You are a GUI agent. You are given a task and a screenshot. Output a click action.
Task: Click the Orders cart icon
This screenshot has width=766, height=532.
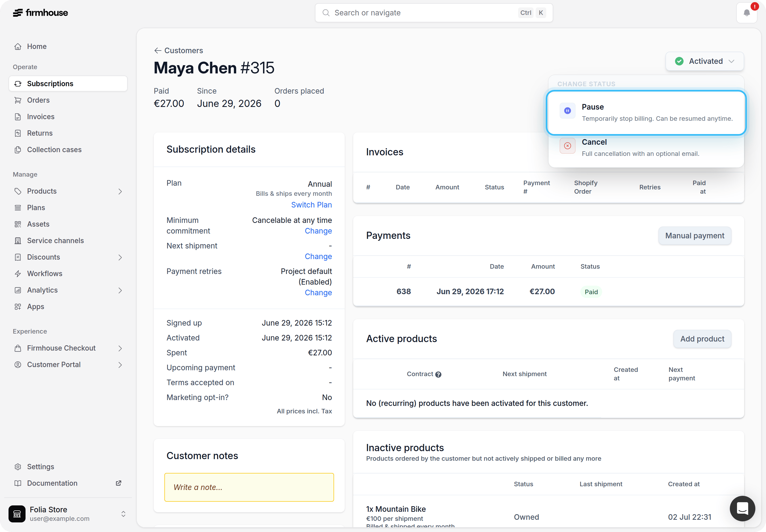pos(18,100)
